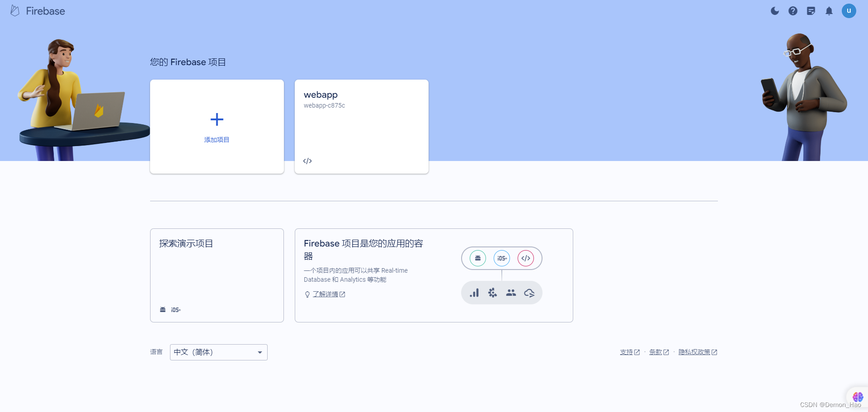The height and width of the screenshot is (412, 868).
Task: Open the release notes feedback icon
Action: click(x=811, y=11)
